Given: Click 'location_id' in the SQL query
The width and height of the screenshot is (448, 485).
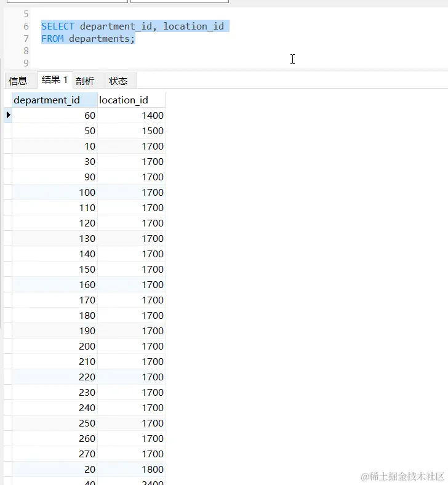Looking at the screenshot, I should [194, 26].
